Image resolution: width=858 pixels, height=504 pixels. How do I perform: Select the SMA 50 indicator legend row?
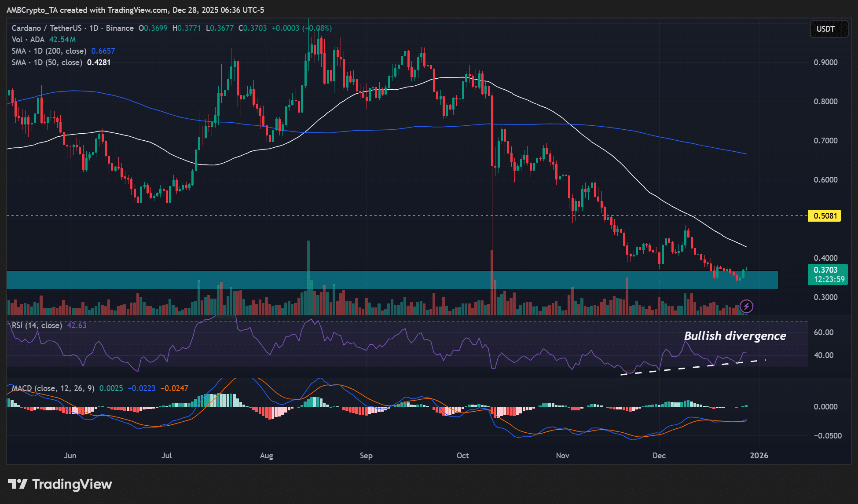coord(46,62)
